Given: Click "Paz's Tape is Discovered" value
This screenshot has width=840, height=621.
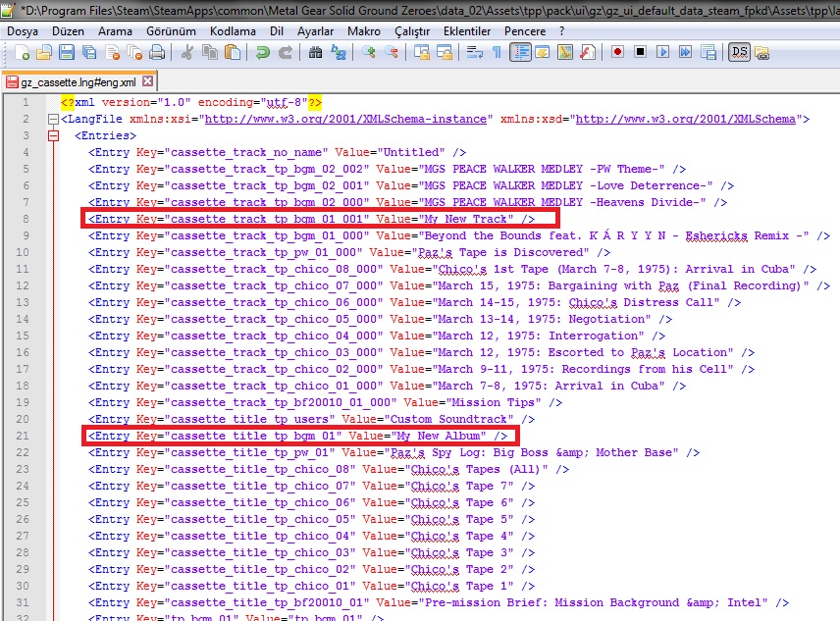Looking at the screenshot, I should [x=499, y=252].
